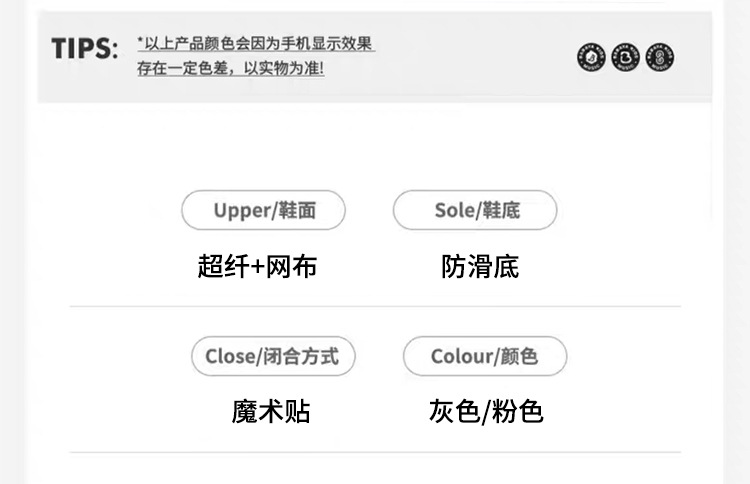Choose the 灰色 colour option text
The height and width of the screenshot is (484, 750).
[453, 411]
